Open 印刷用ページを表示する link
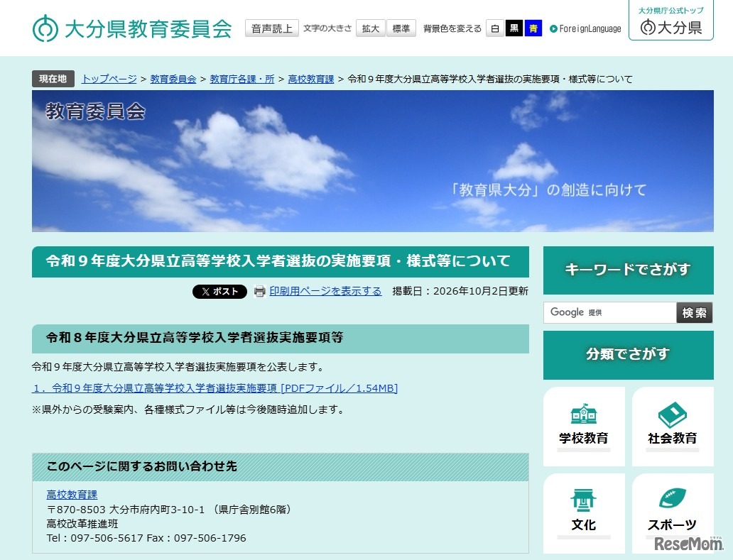This screenshot has height=560, width=733. (325, 291)
